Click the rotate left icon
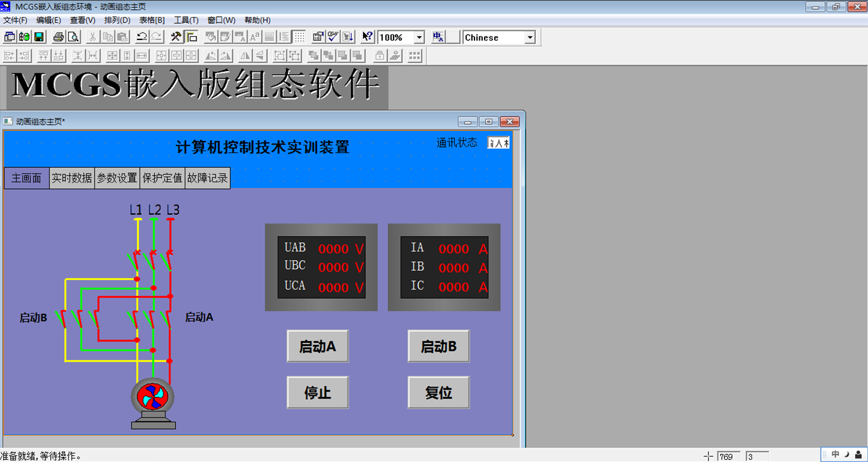The height and width of the screenshot is (462, 868). pyautogui.click(x=211, y=56)
